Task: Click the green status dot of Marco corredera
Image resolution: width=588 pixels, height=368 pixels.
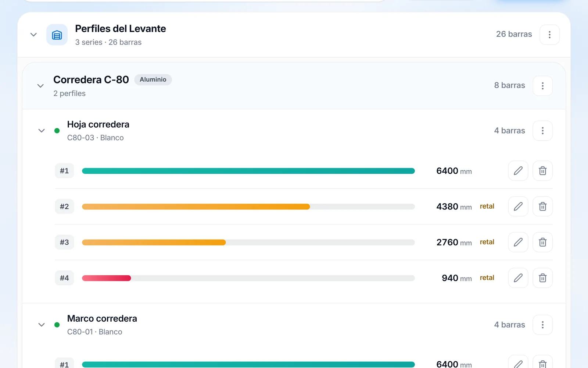Action: [x=57, y=325]
